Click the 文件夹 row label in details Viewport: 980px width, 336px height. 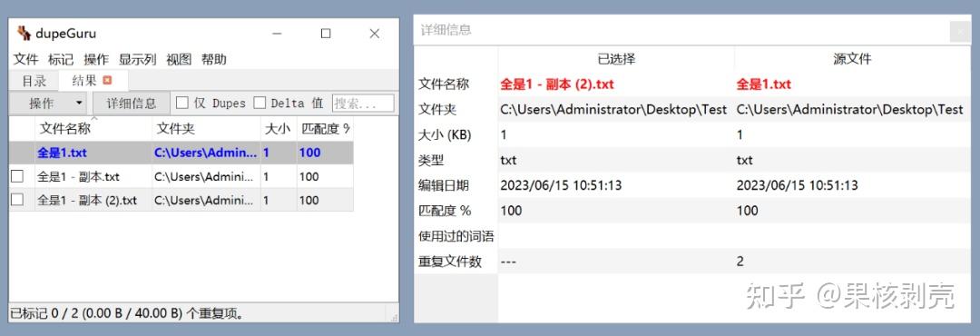click(x=437, y=110)
